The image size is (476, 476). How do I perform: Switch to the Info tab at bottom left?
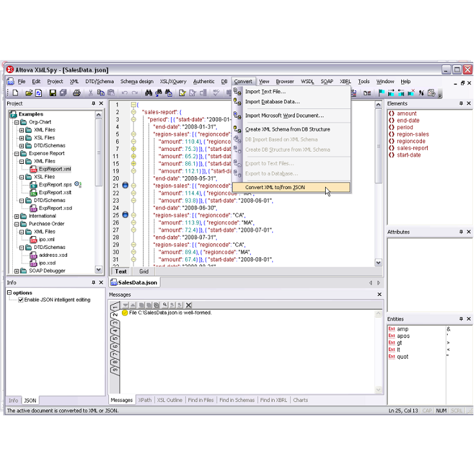pos(13,401)
